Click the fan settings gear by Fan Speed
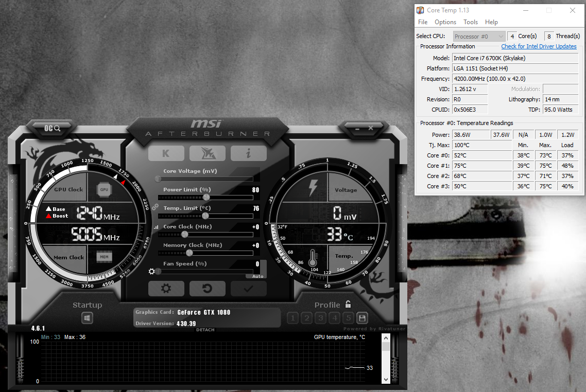586x392 pixels. [151, 272]
